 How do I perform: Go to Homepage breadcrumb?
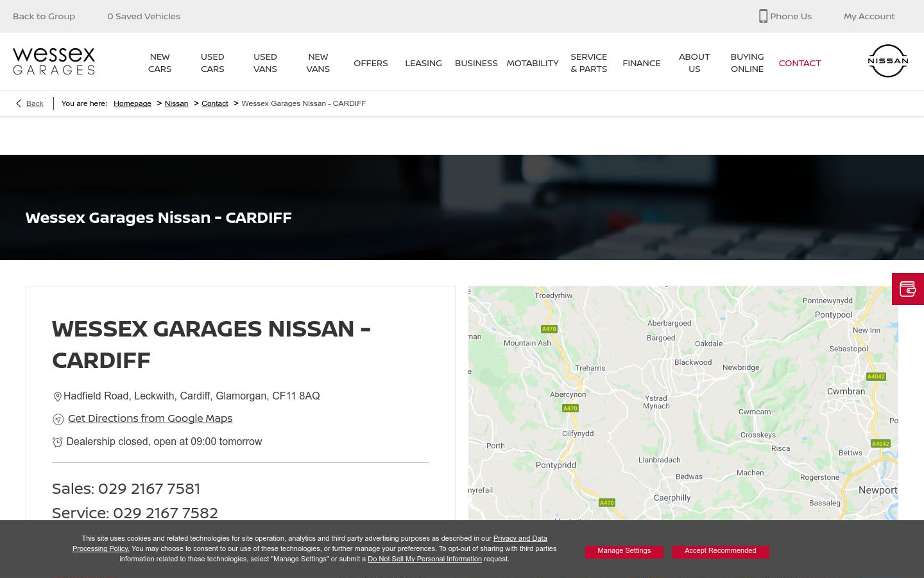[132, 103]
